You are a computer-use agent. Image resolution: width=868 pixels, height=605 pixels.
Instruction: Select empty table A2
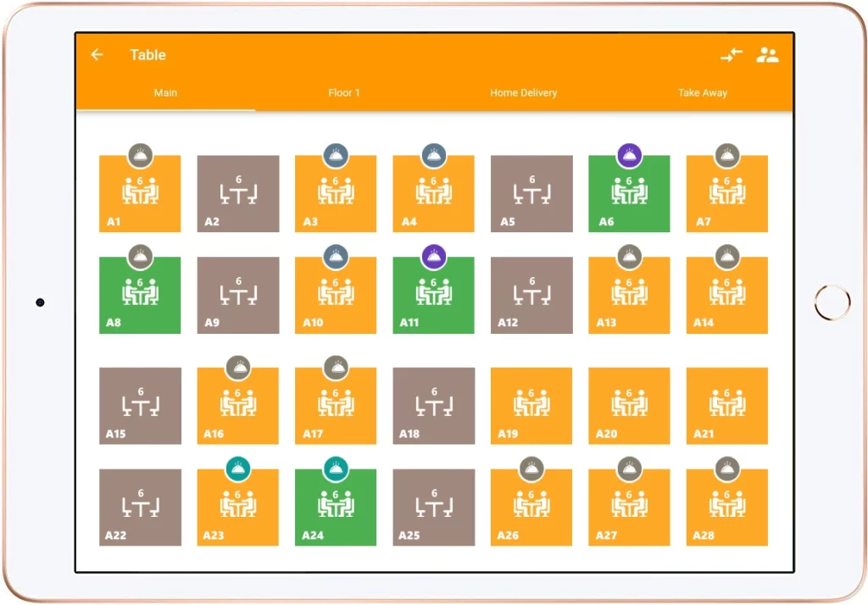coord(238,194)
